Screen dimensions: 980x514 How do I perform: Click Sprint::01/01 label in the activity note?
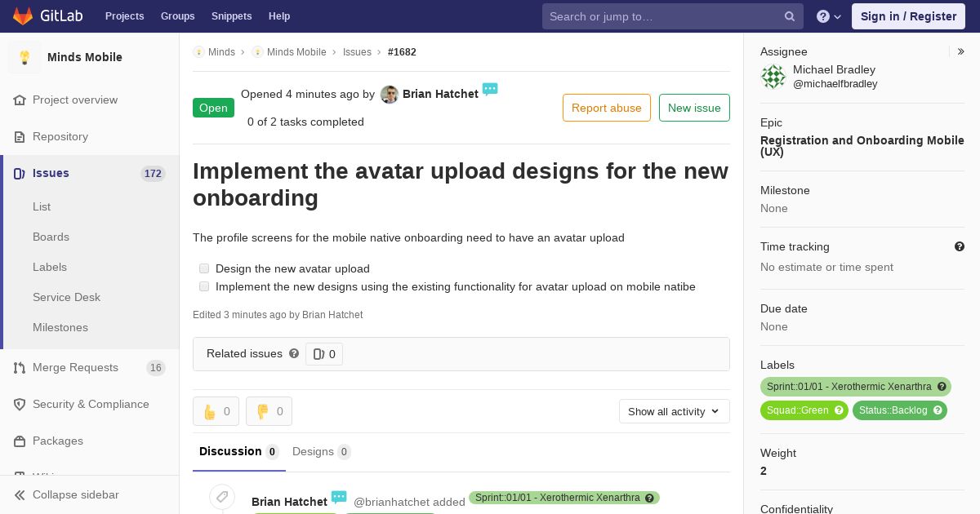[x=563, y=498]
